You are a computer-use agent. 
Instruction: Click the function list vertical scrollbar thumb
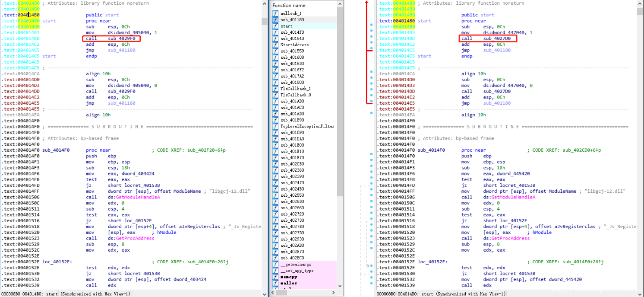pyautogui.click(x=340, y=104)
